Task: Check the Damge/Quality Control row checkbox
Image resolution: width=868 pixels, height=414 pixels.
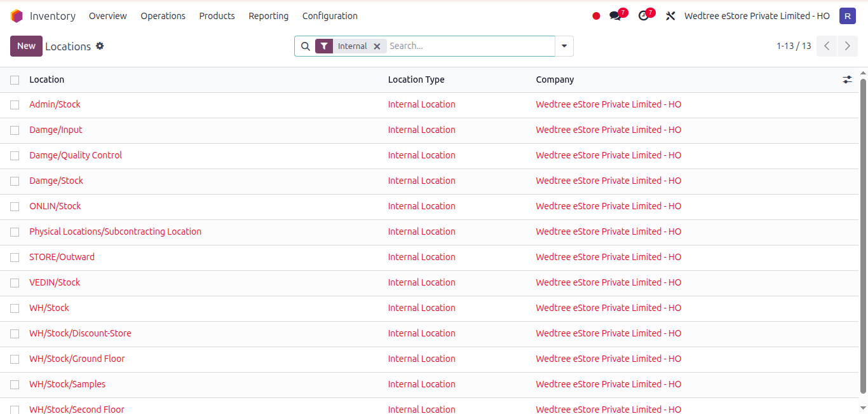Action: coord(15,156)
